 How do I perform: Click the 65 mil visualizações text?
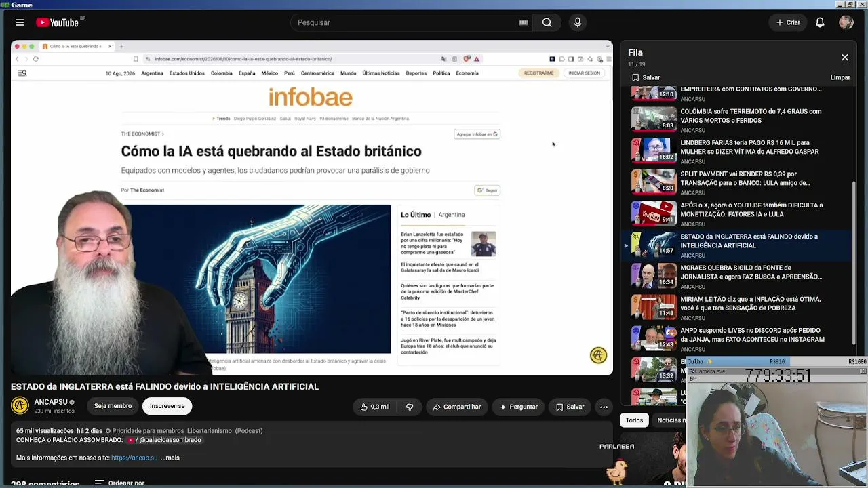45,431
